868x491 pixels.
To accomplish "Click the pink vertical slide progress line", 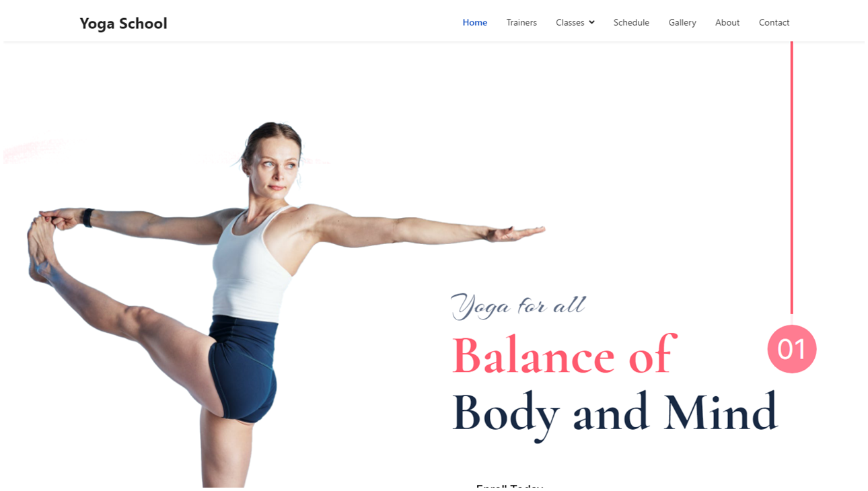I will 791,178.
